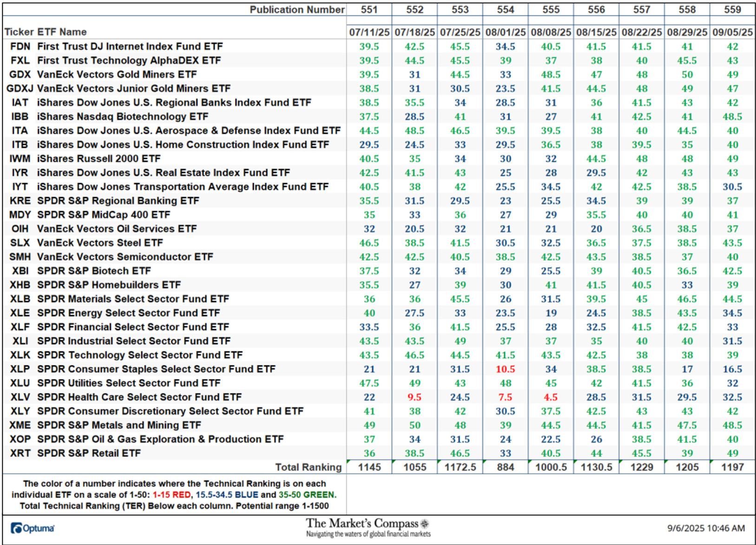Select the FDN ticker cell
The width and height of the screenshot is (756, 545).
[x=20, y=47]
